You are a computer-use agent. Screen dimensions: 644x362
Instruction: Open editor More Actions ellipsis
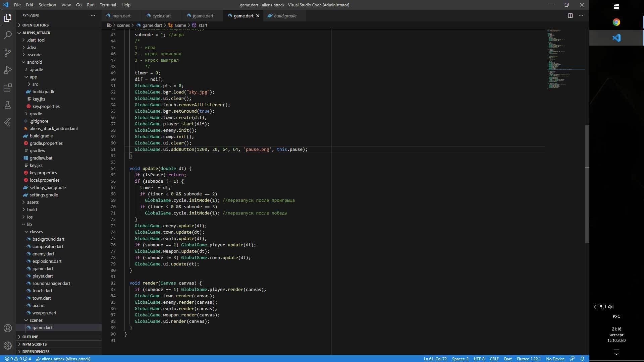click(x=581, y=16)
